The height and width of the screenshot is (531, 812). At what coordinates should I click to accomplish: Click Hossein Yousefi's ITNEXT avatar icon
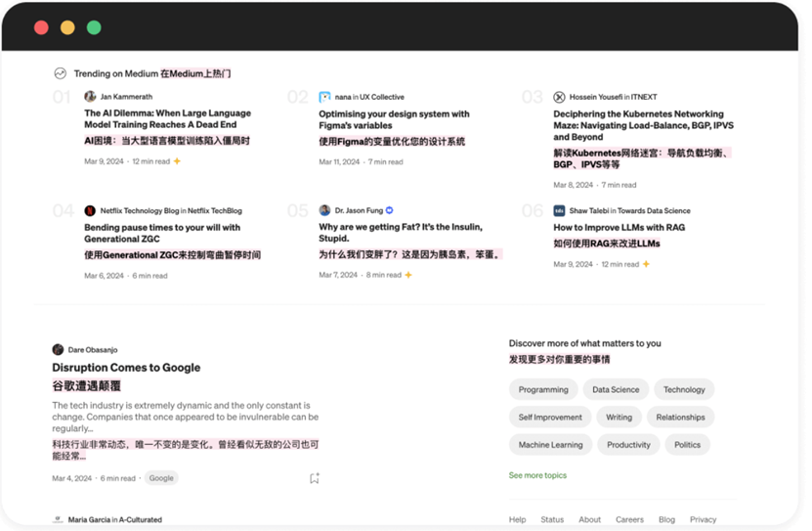[x=559, y=97]
